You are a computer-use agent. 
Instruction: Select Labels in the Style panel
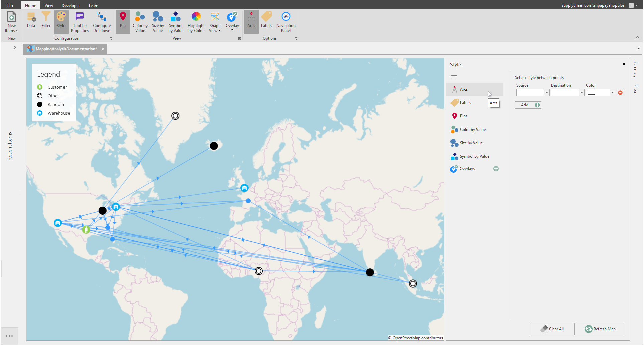tap(475, 103)
